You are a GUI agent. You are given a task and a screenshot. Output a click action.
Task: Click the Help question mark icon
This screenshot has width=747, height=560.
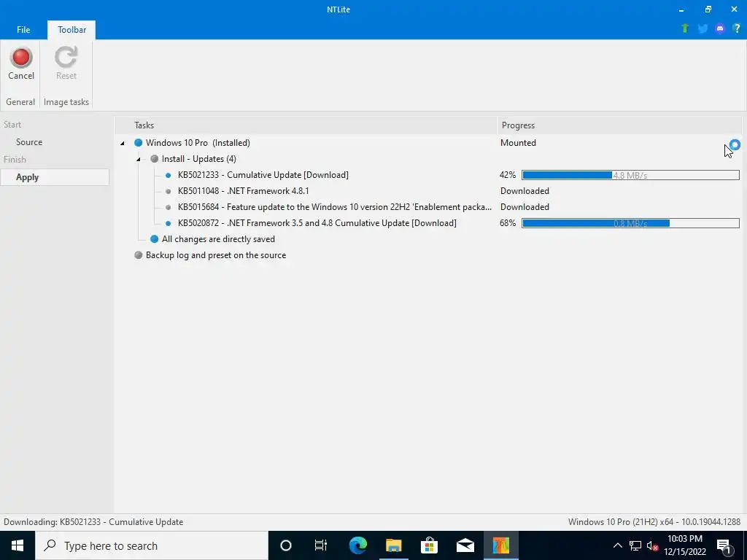click(737, 28)
